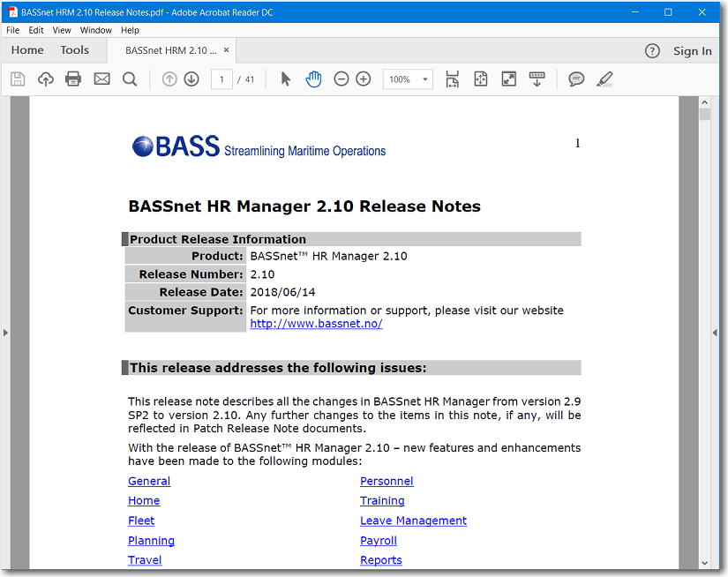The image size is (728, 577).
Task: Activate the Hand pan tool
Action: [x=313, y=79]
